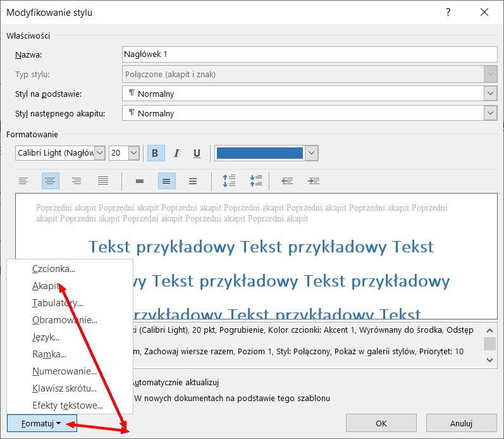504x439 pixels.
Task: Increase paragraph indent
Action: pyautogui.click(x=313, y=181)
